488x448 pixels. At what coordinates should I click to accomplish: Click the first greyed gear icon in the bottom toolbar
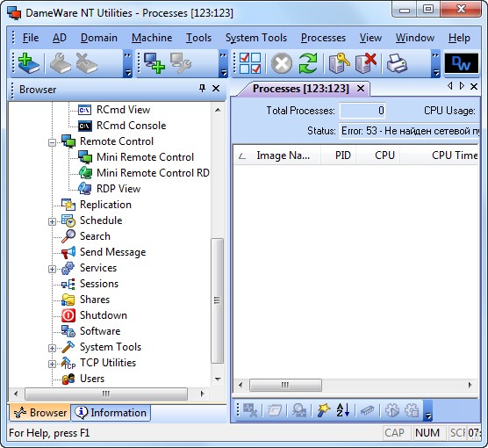point(392,410)
